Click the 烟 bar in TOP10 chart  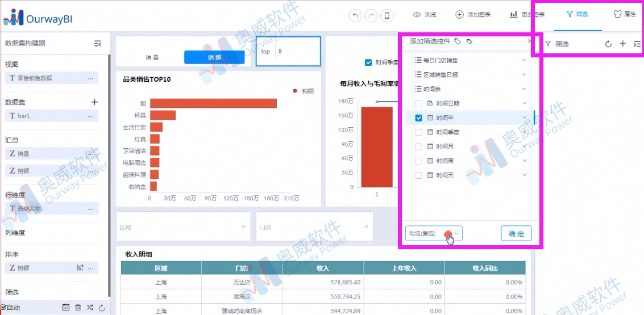point(213,103)
